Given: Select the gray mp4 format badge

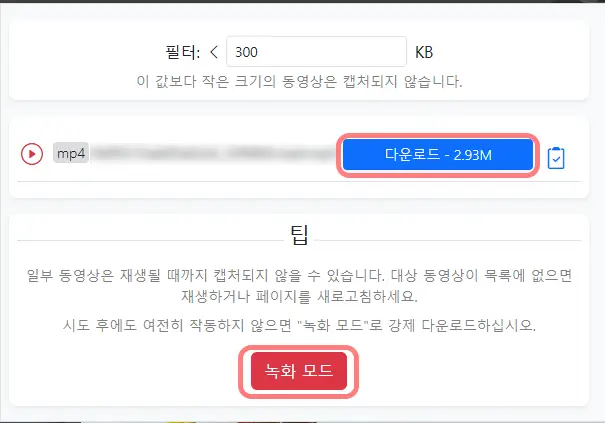Looking at the screenshot, I should [x=71, y=153].
